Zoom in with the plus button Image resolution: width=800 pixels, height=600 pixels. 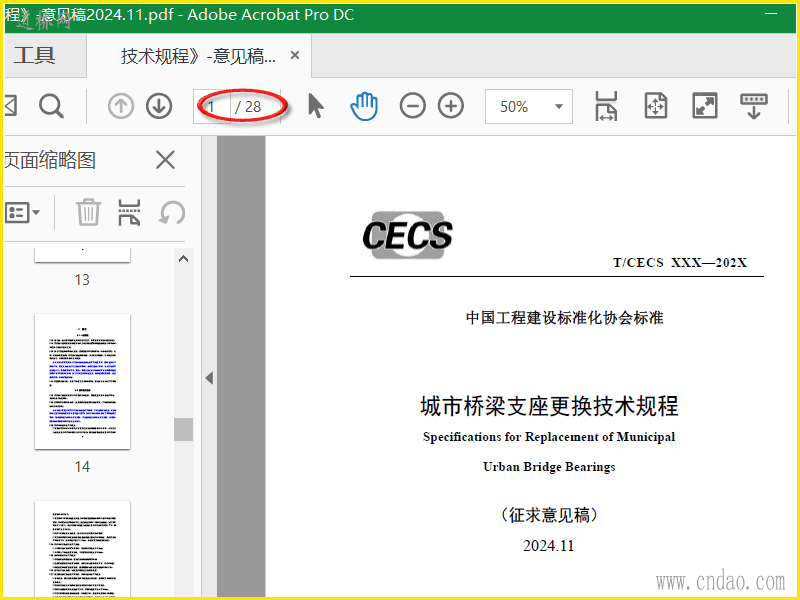tap(451, 106)
